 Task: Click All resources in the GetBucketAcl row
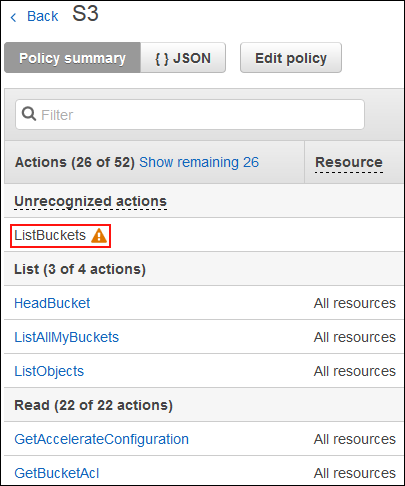[x=355, y=473]
